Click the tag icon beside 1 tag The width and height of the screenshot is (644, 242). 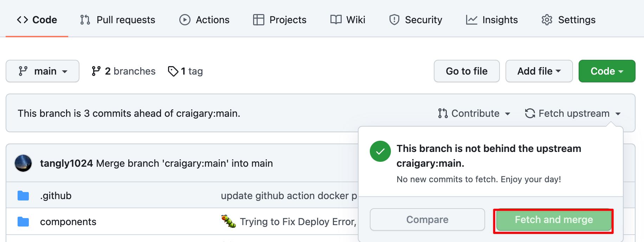(x=173, y=71)
